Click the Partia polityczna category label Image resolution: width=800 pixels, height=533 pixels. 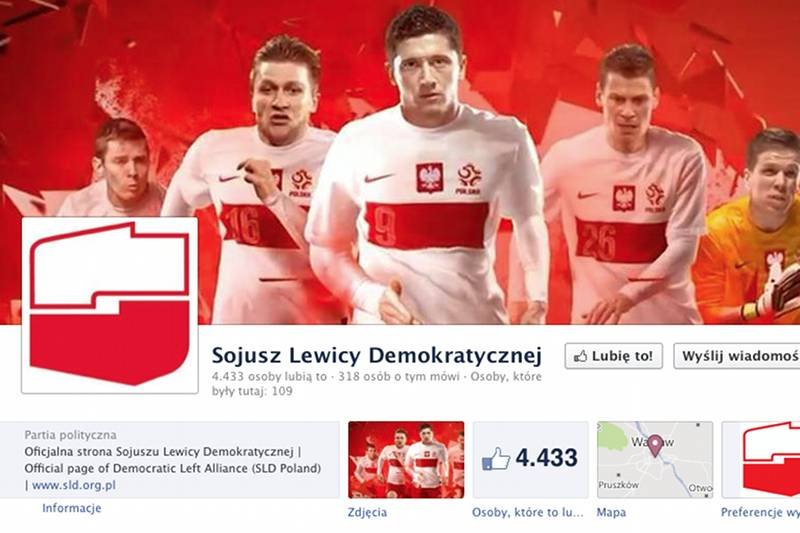pyautogui.click(x=70, y=435)
